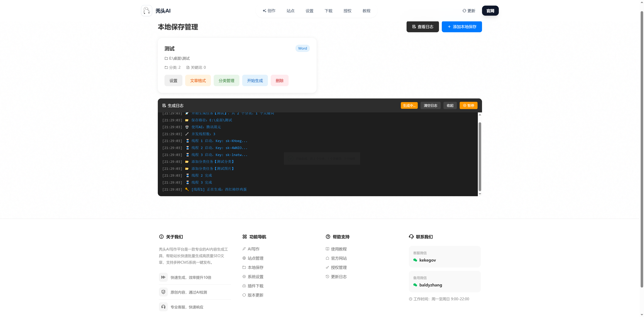
Task: Click the 秃头AI logo icon
Action: [x=146, y=11]
